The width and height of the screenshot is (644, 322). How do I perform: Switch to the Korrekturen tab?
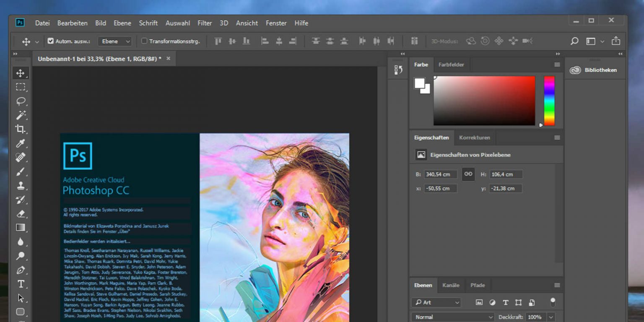tap(474, 138)
